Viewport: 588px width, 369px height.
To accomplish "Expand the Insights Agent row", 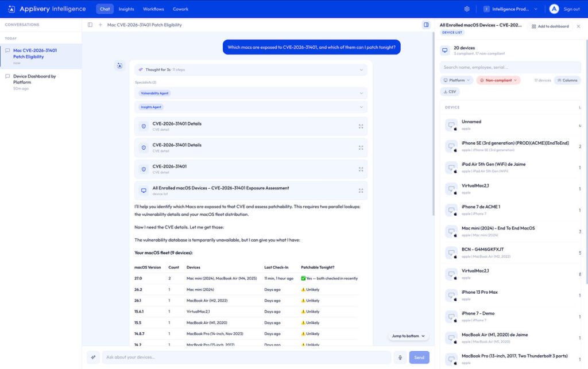I will [x=251, y=107].
